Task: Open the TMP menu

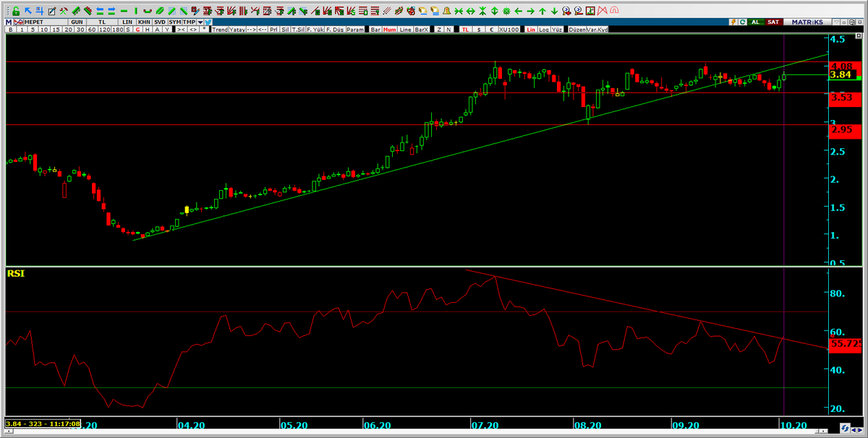Action: click(x=189, y=22)
